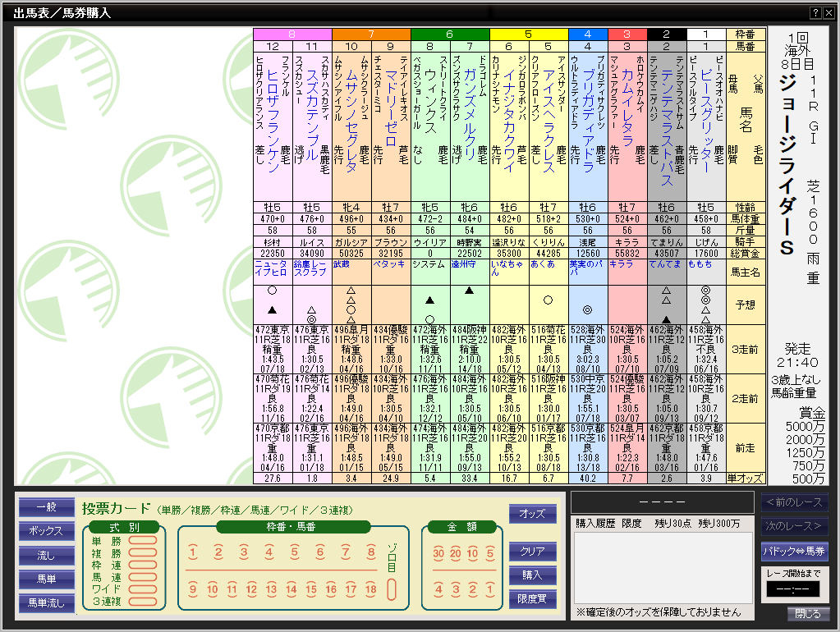The width and height of the screenshot is (840, 632).
Task: Mark horse number 2 on voting card
Action: (x=218, y=552)
